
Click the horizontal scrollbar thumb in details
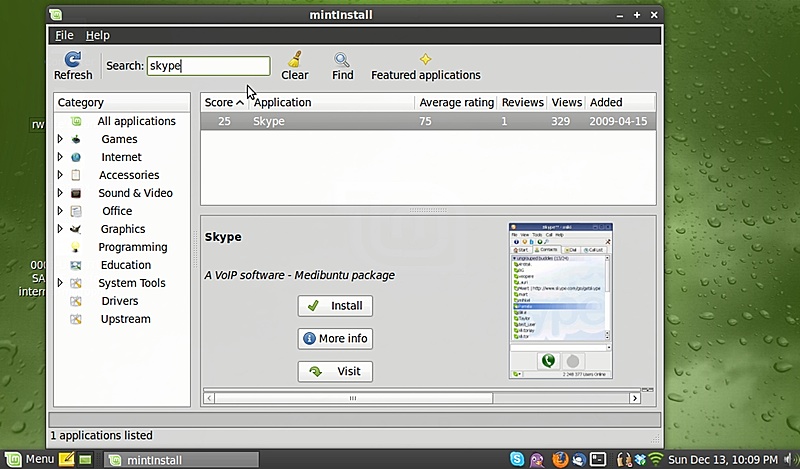tap(353, 398)
